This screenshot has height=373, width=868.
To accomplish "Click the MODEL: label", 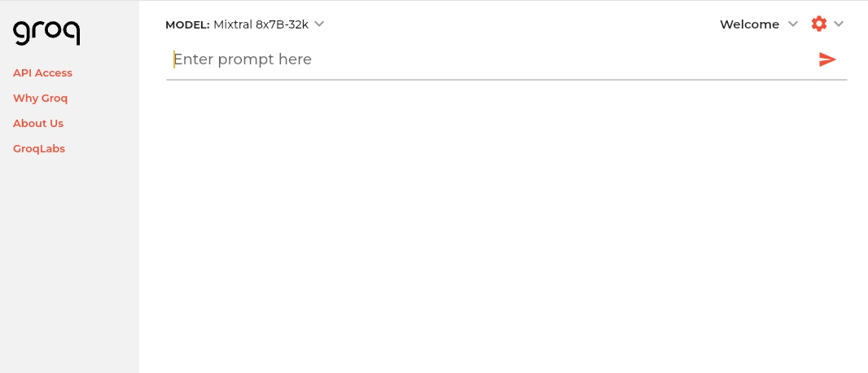I will pos(187,24).
